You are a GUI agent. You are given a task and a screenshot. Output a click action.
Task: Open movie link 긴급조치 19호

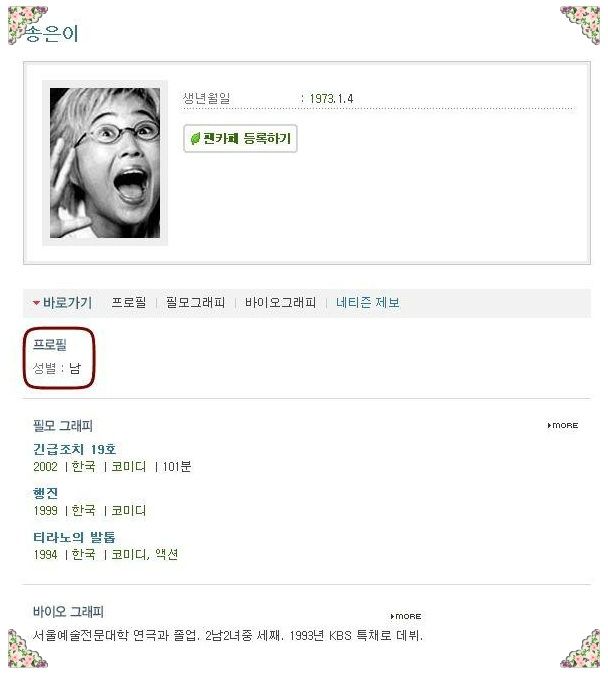(x=74, y=449)
